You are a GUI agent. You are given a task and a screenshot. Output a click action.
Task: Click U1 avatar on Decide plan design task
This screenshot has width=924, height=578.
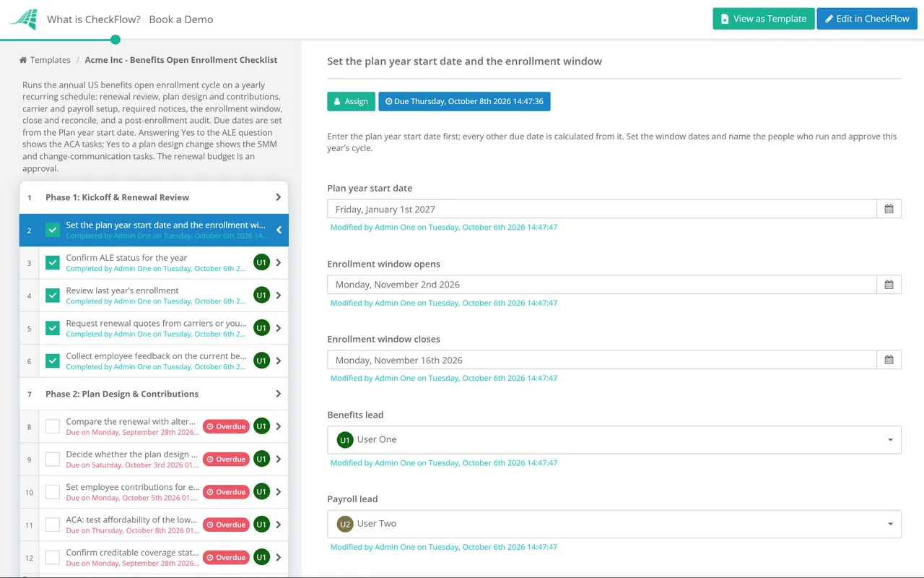[261, 459]
